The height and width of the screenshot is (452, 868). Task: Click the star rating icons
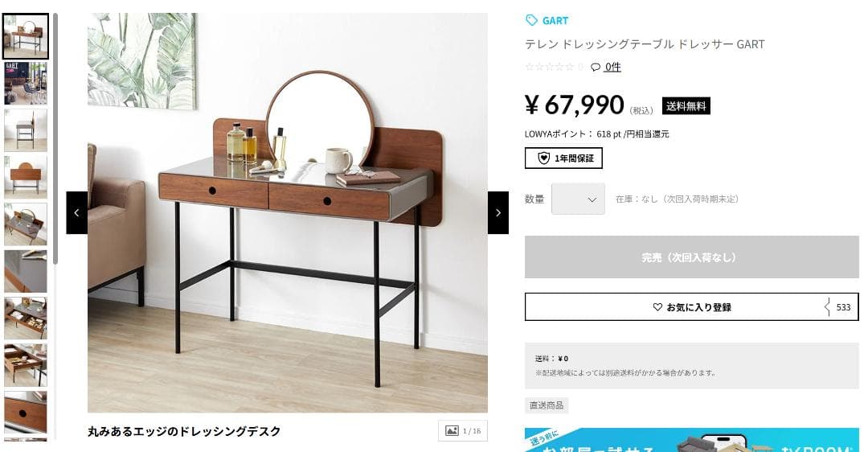click(x=550, y=67)
